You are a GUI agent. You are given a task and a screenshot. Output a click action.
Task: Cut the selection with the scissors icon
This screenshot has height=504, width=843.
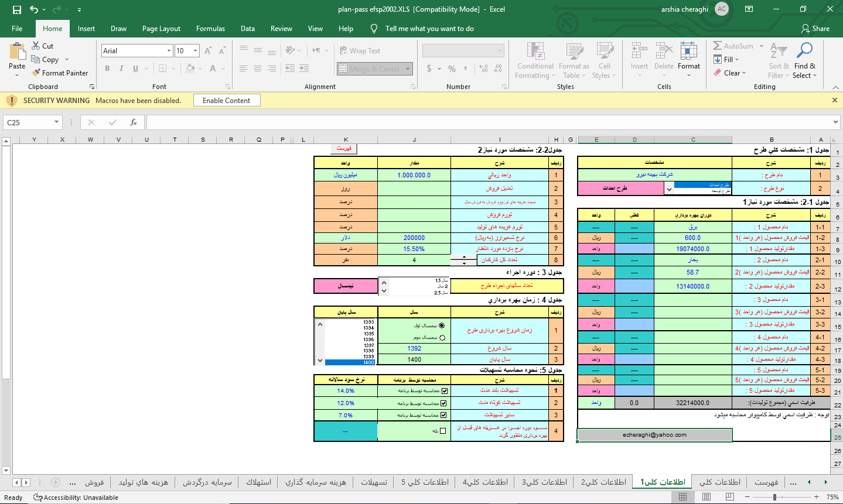coord(36,46)
